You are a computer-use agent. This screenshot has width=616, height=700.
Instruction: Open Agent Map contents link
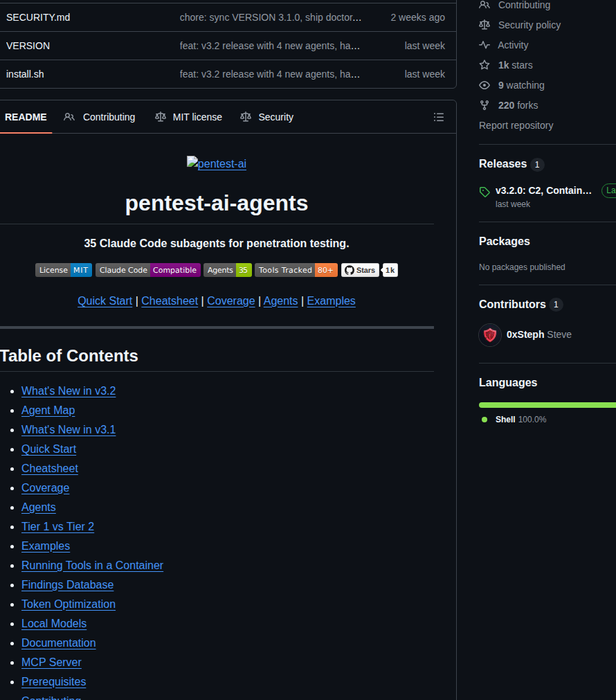coord(48,411)
